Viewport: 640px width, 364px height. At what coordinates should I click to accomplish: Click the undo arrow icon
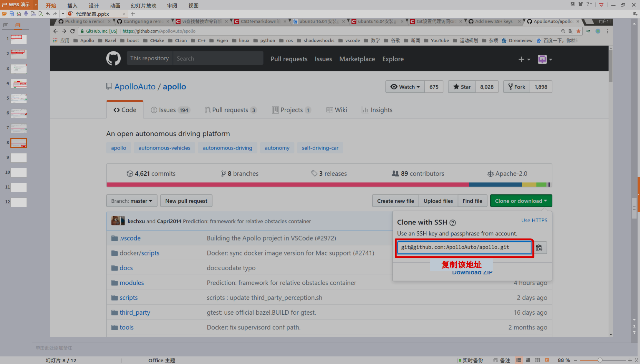pyautogui.click(x=48, y=14)
